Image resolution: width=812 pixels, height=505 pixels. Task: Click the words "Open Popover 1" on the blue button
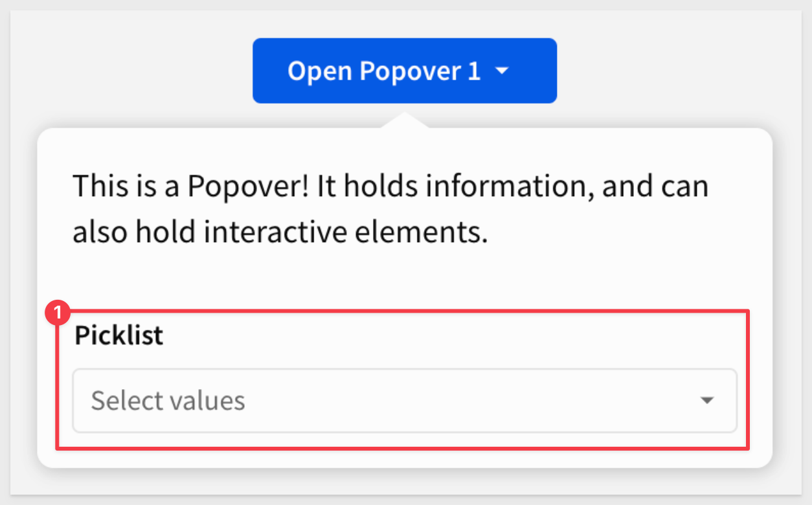[384, 71]
